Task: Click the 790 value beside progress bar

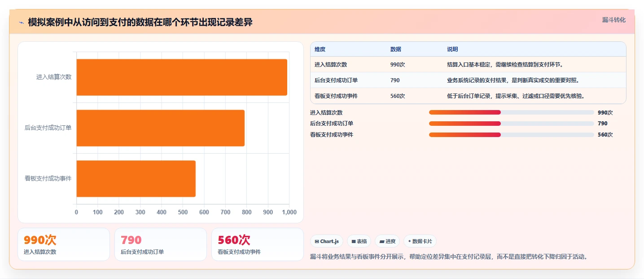Action: point(602,124)
